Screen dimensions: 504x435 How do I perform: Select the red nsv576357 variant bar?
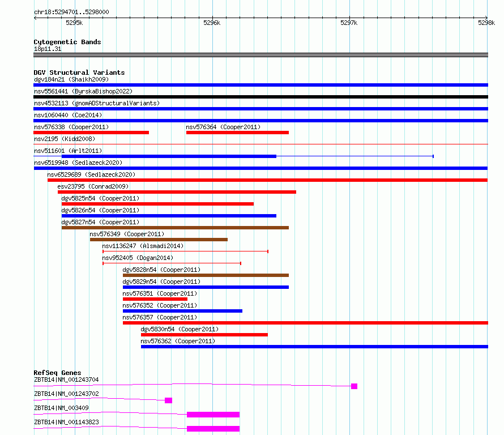pos(305,323)
